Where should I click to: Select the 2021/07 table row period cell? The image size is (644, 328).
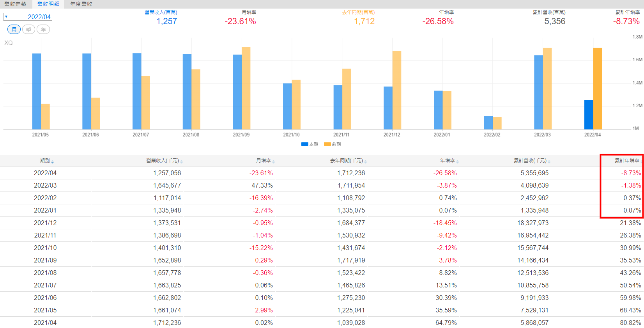tap(45, 285)
